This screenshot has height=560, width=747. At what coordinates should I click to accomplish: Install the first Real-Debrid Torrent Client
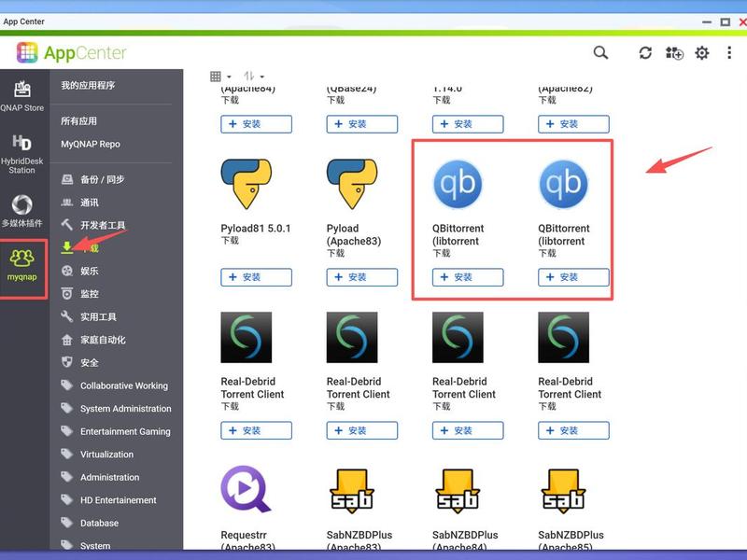click(x=256, y=430)
